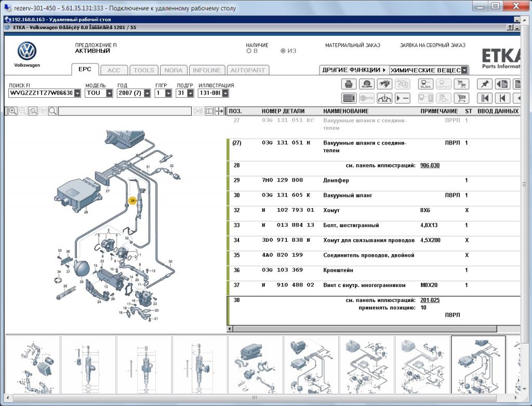Click the information 'i' icon
Image resolution: width=532 pixels, height=406 pixels.
click(384, 98)
